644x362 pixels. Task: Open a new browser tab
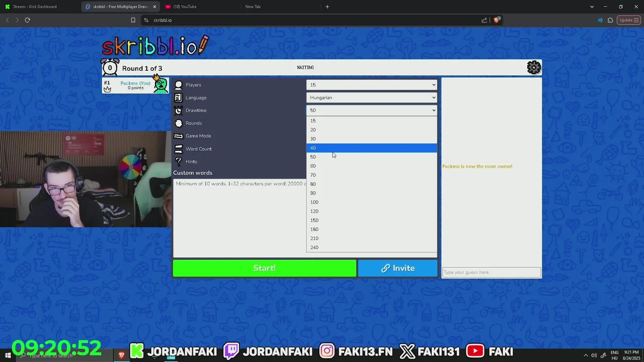(x=327, y=7)
